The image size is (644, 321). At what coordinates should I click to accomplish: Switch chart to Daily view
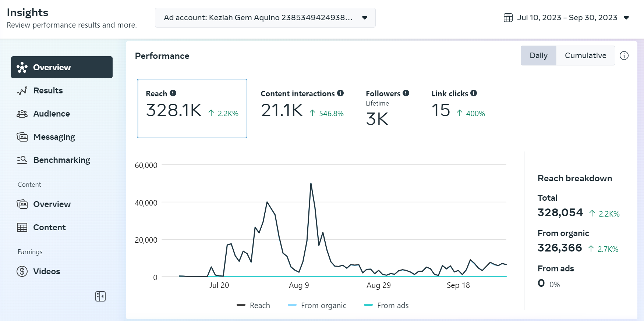pos(538,56)
